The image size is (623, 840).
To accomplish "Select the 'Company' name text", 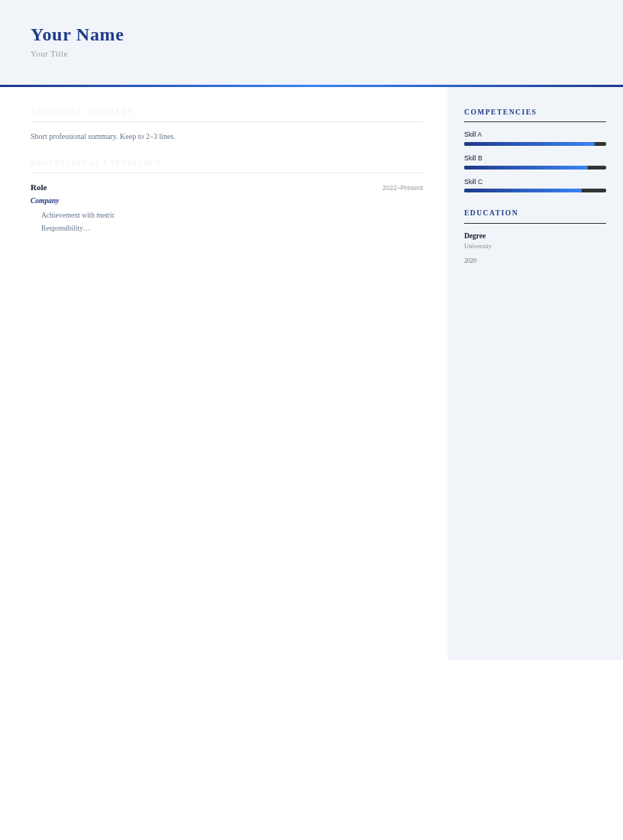I will [45, 201].
